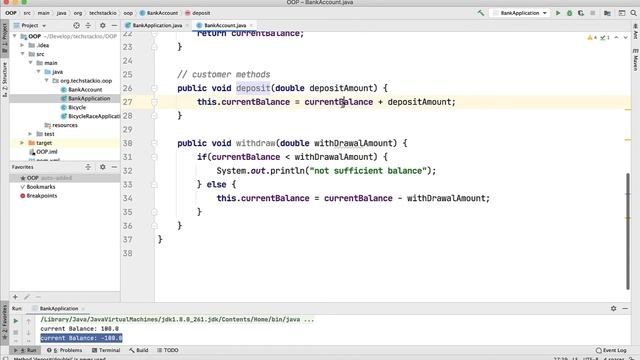Click the techstackio breadcrumb in navigation bar
Viewport: 640px width, 360px height.
(x=103, y=13)
